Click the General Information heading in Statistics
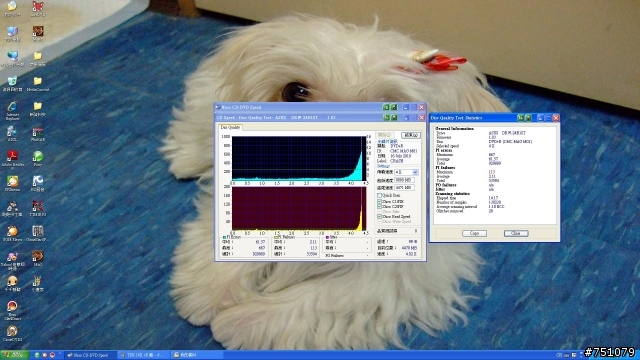Viewport: 640px width, 360px height. point(454,129)
